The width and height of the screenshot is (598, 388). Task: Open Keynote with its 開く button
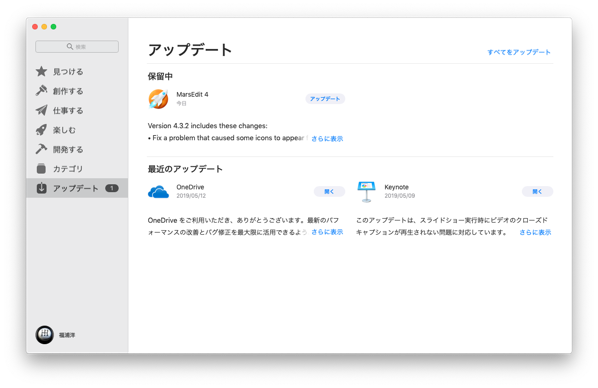tap(537, 192)
